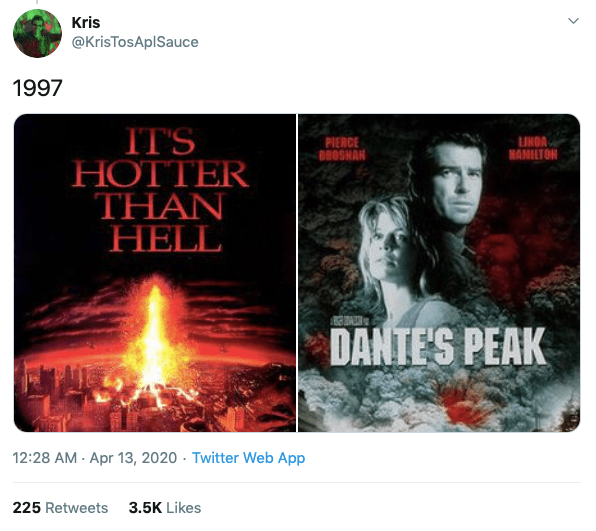This screenshot has width=596, height=531.
Task: Click the red explosion below Dante's Peak title
Action: tap(462, 405)
